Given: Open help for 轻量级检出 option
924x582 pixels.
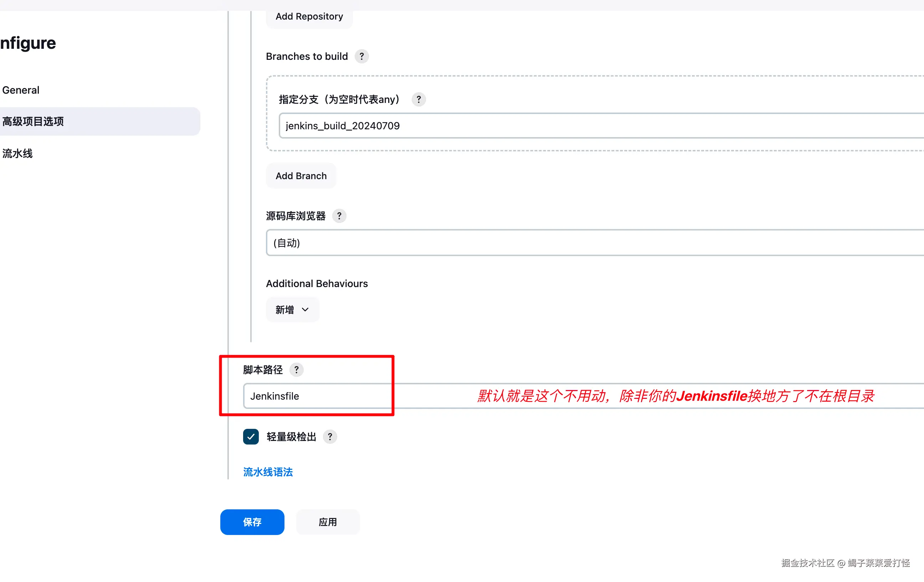Looking at the screenshot, I should pos(330,437).
